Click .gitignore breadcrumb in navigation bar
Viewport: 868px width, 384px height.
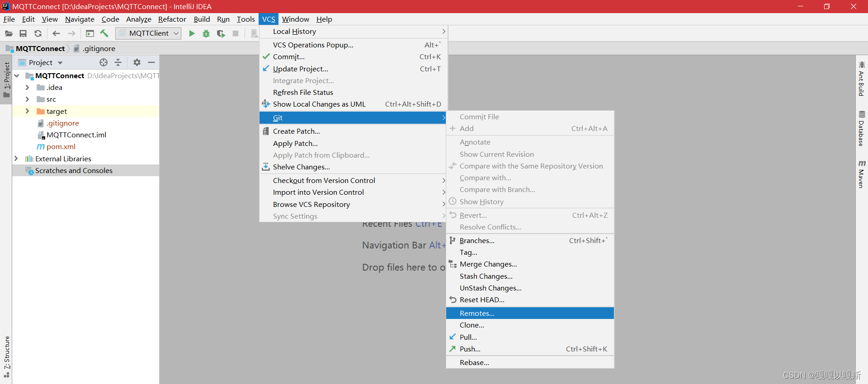click(99, 48)
